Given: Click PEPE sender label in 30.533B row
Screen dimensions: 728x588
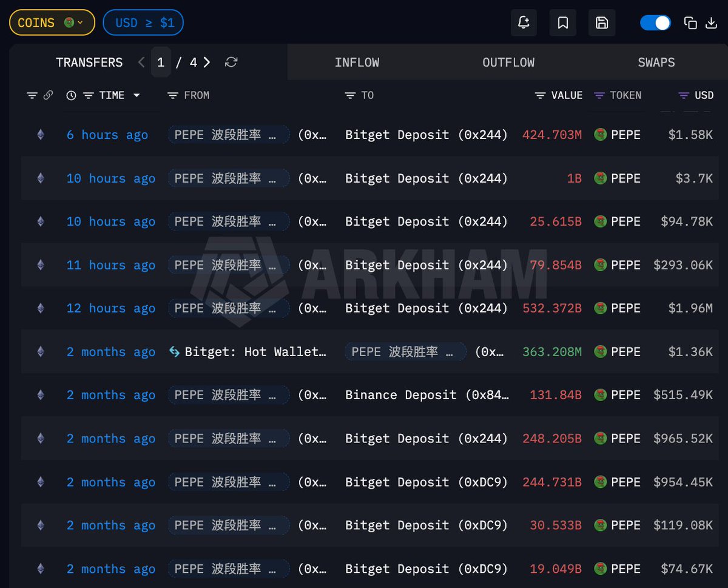Looking at the screenshot, I should [x=229, y=525].
